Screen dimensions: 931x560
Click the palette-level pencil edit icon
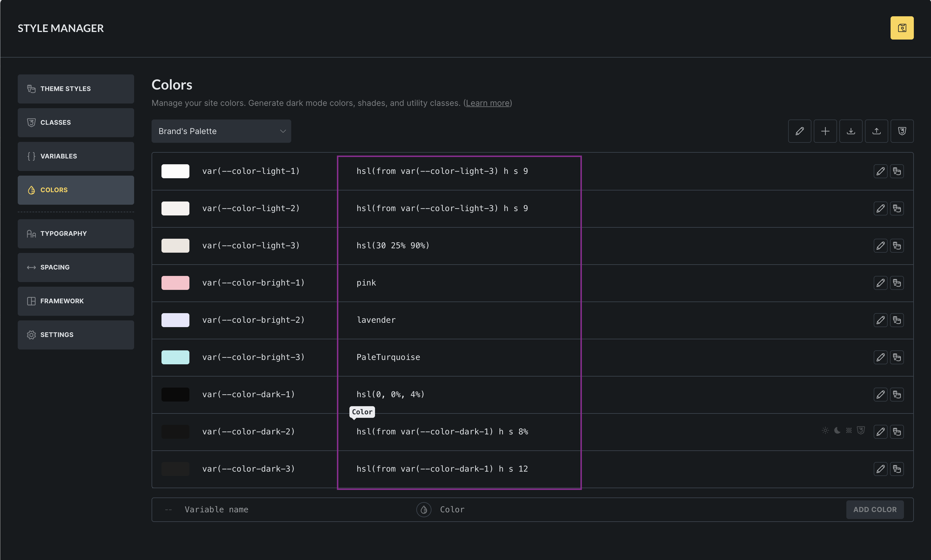pyautogui.click(x=799, y=131)
